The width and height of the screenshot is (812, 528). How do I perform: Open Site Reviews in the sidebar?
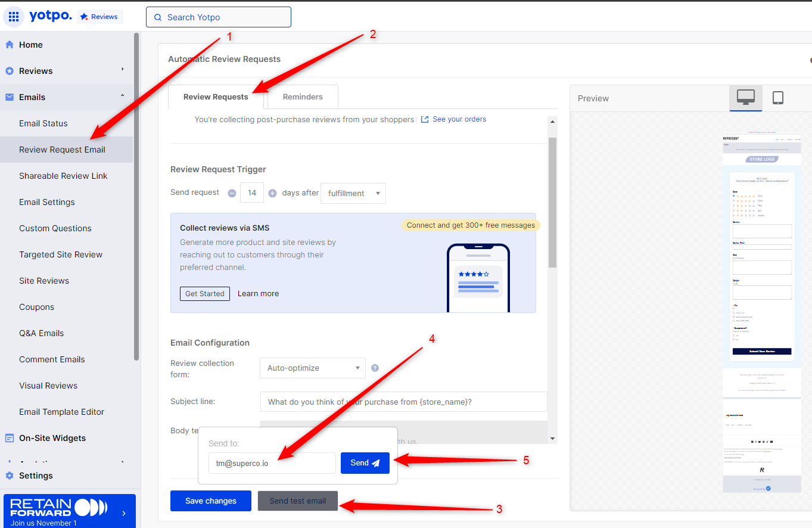point(44,281)
